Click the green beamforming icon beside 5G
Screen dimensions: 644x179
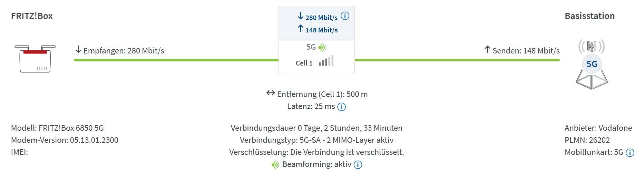point(322,47)
